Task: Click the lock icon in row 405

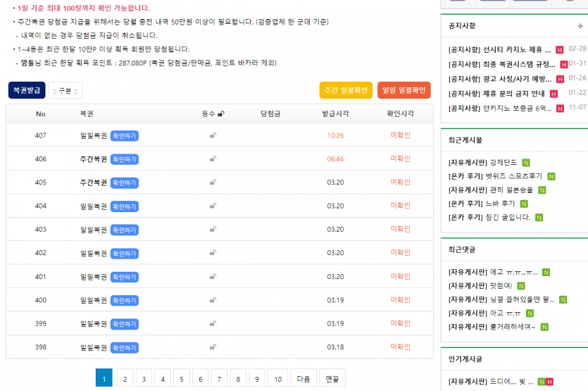Action: (x=213, y=182)
